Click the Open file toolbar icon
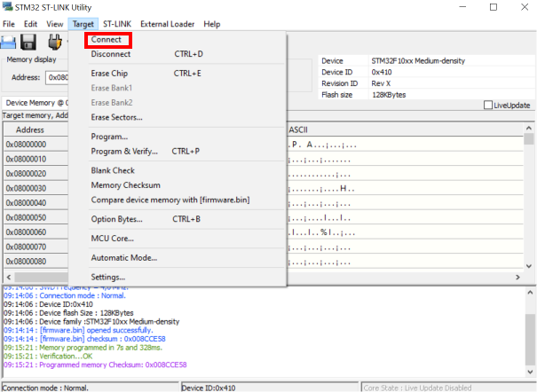Image resolution: width=537 pixels, height=392 pixels. (x=7, y=42)
